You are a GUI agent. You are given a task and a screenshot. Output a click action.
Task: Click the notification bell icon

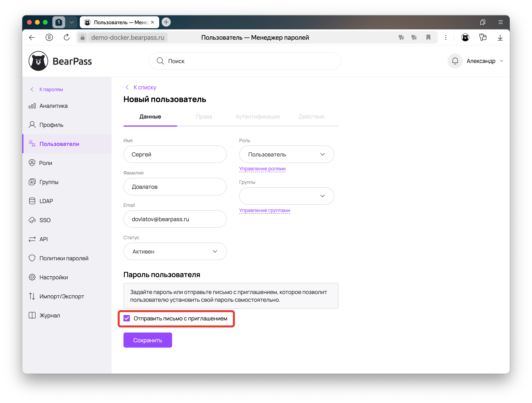point(455,61)
